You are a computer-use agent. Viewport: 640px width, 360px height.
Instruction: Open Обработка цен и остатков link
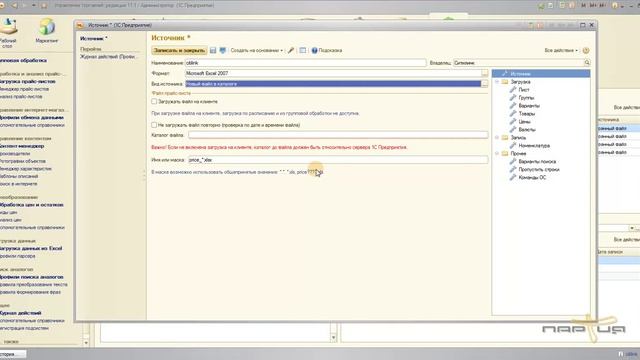pos(32,205)
